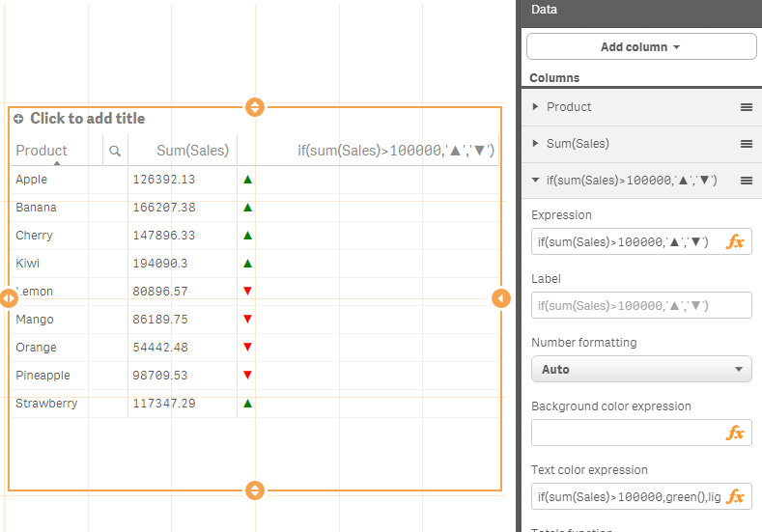The width and height of the screenshot is (762, 532).
Task: Click the top resize handle of the table
Action: pos(255,107)
